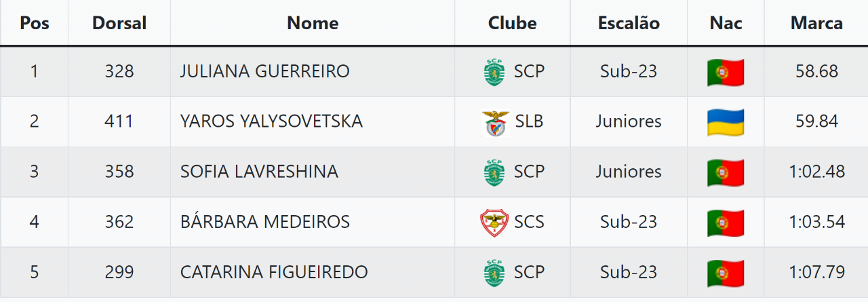Select athlete Bárbara Medeiros
The image size is (868, 302).
[x=264, y=222]
